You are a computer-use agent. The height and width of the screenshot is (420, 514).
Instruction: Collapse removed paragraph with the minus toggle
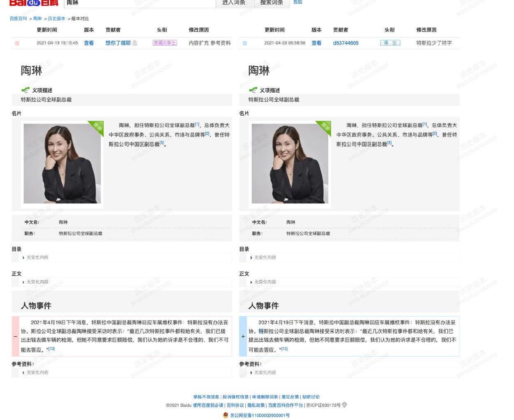coord(15,336)
